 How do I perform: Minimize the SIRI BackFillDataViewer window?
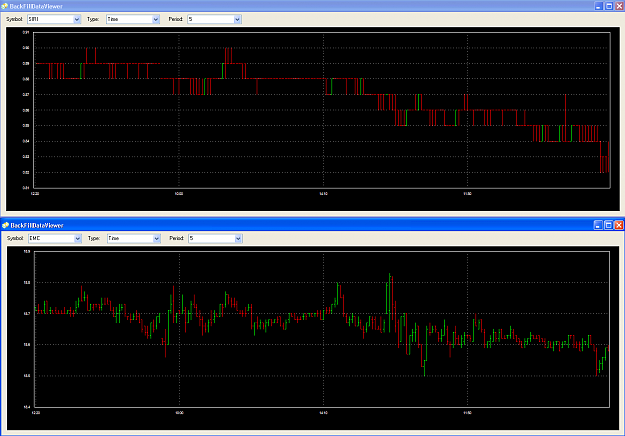pos(599,6)
